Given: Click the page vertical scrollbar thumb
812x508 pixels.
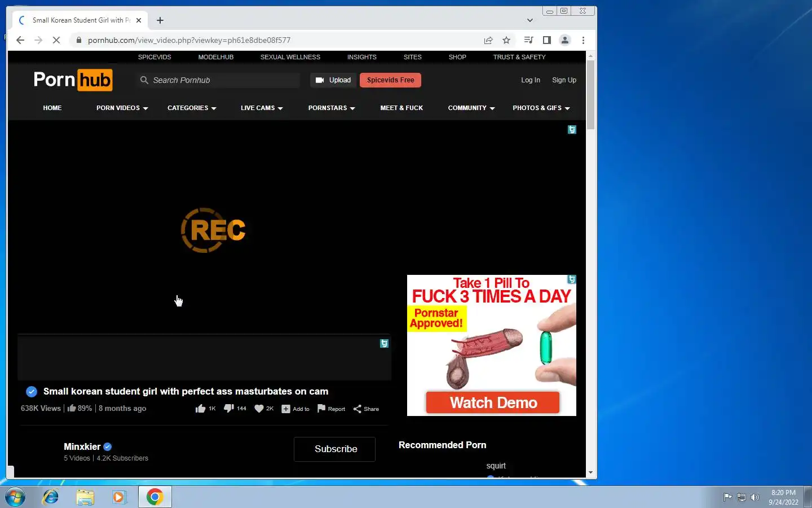Looking at the screenshot, I should 590,95.
